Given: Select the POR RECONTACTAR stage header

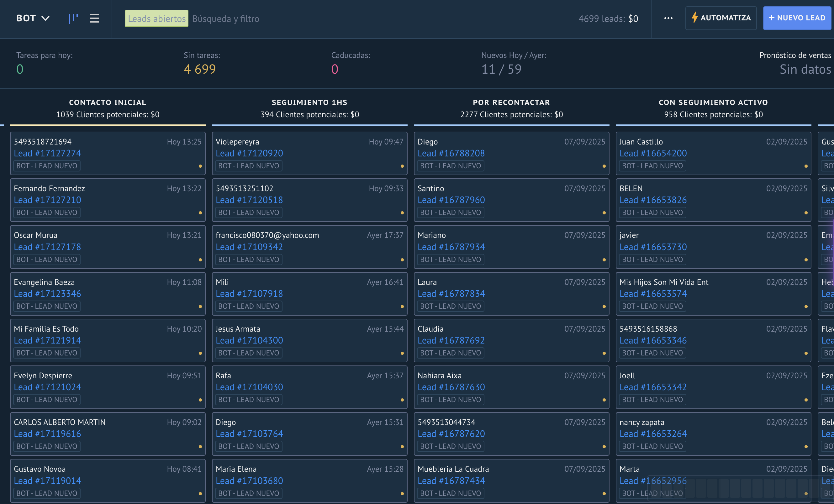Looking at the screenshot, I should pos(511,102).
